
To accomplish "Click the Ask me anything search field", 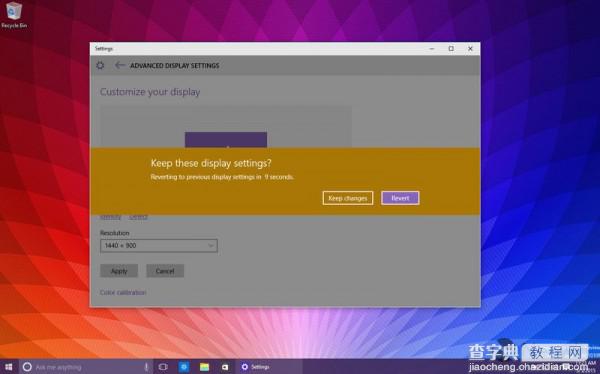I will pos(86,367).
